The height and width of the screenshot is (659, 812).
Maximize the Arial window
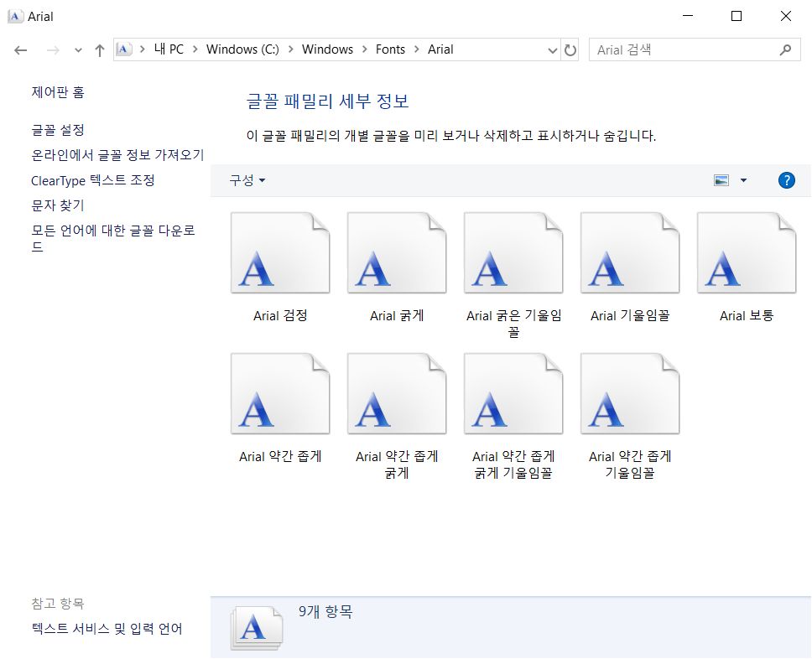pyautogui.click(x=737, y=16)
